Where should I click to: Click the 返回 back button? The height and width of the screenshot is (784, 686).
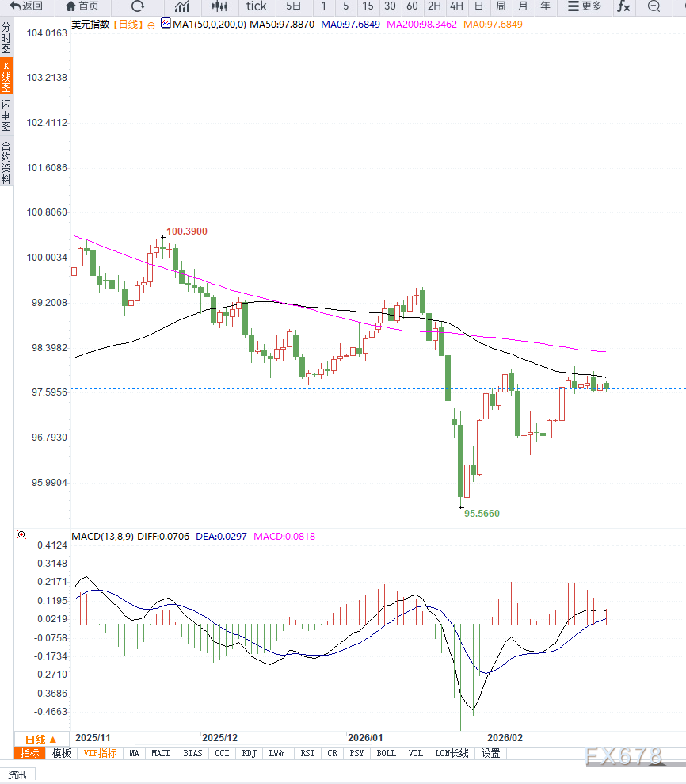[26, 6]
